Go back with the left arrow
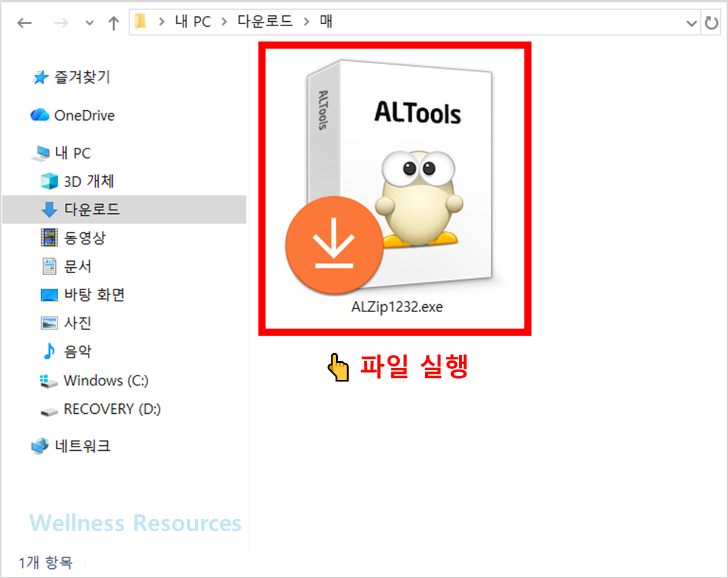The height and width of the screenshot is (578, 728). [x=24, y=23]
